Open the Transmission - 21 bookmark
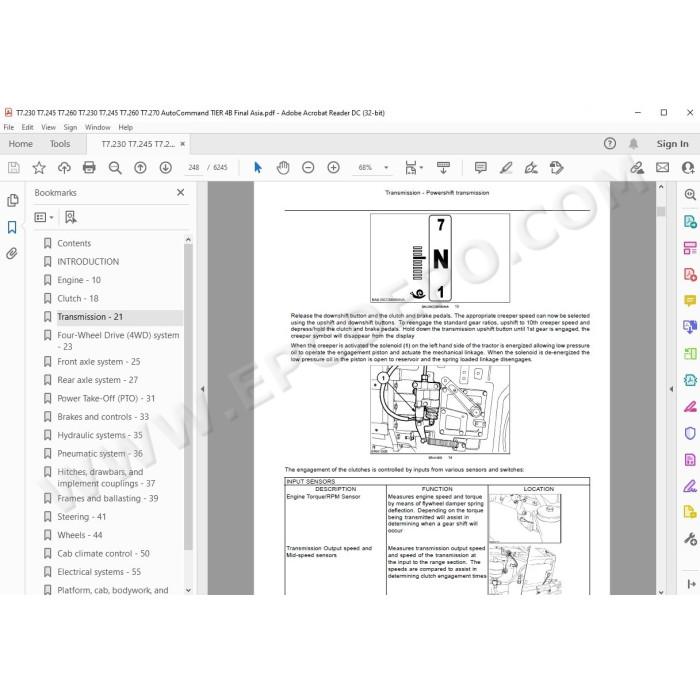 tap(90, 317)
